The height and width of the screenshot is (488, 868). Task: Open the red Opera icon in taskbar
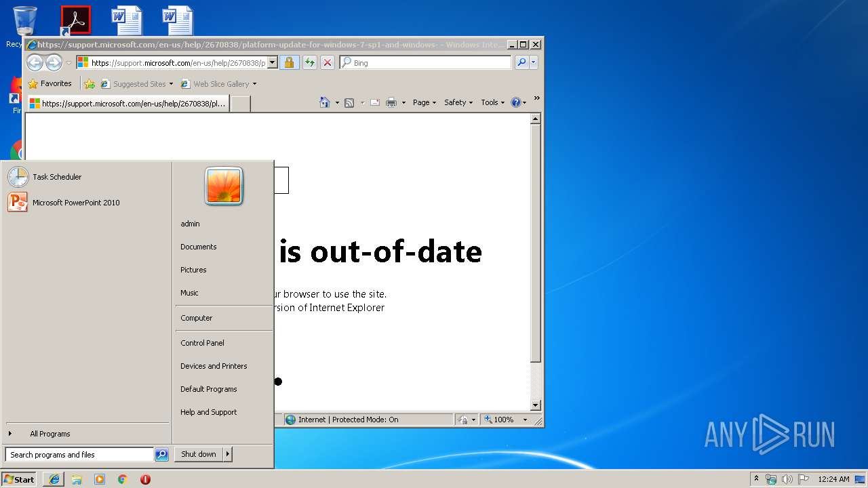pos(145,479)
